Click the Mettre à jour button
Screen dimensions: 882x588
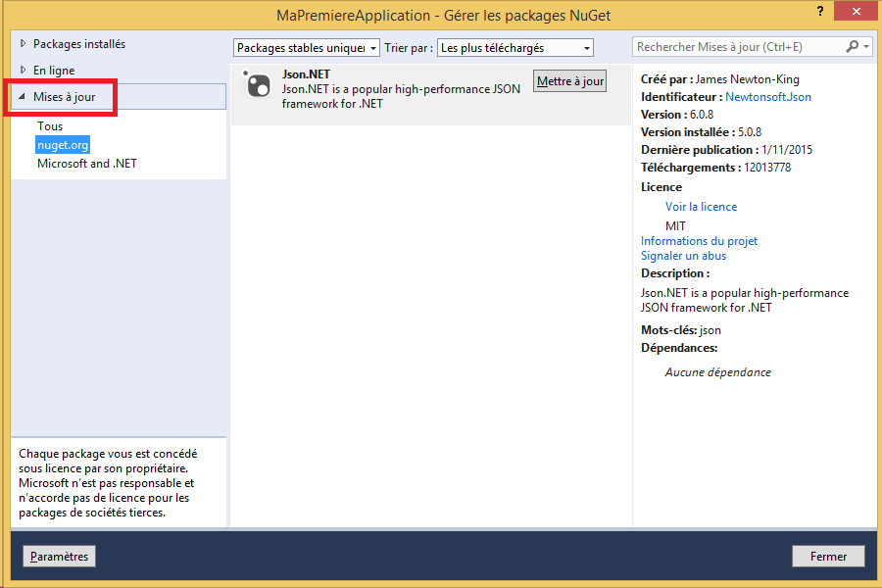click(569, 81)
